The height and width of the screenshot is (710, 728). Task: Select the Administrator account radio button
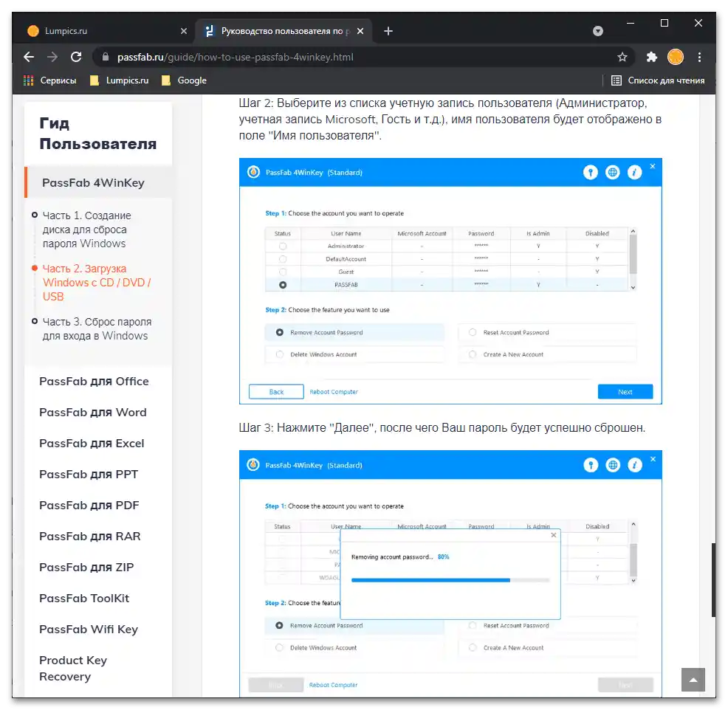[x=283, y=247]
